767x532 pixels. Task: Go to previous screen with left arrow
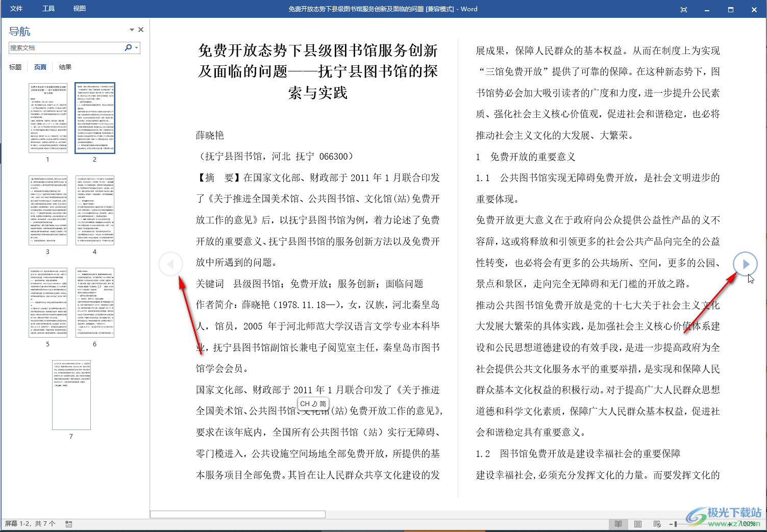coord(170,264)
